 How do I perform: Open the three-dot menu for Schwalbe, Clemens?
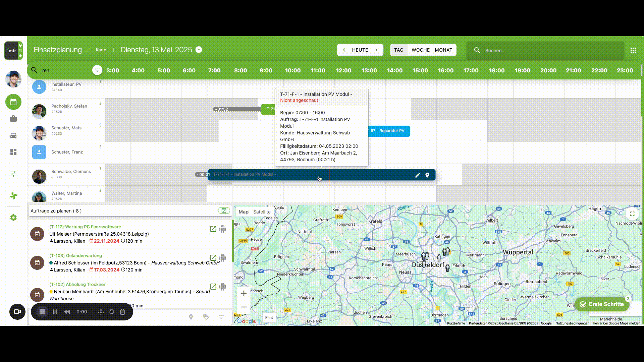click(x=101, y=169)
